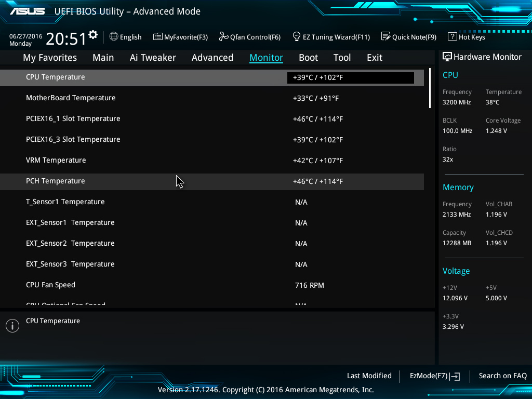Select the EXT_Sensor3 Temperature row
Screen dimensions: 532x399
(x=212, y=264)
